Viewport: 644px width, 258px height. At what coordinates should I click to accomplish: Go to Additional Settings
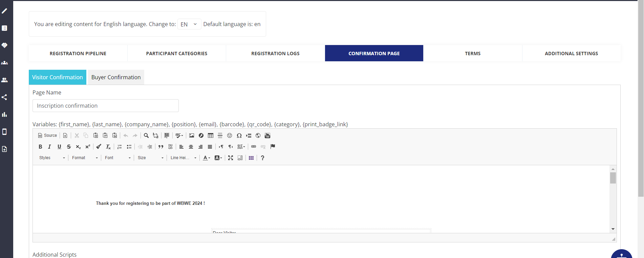pos(571,53)
